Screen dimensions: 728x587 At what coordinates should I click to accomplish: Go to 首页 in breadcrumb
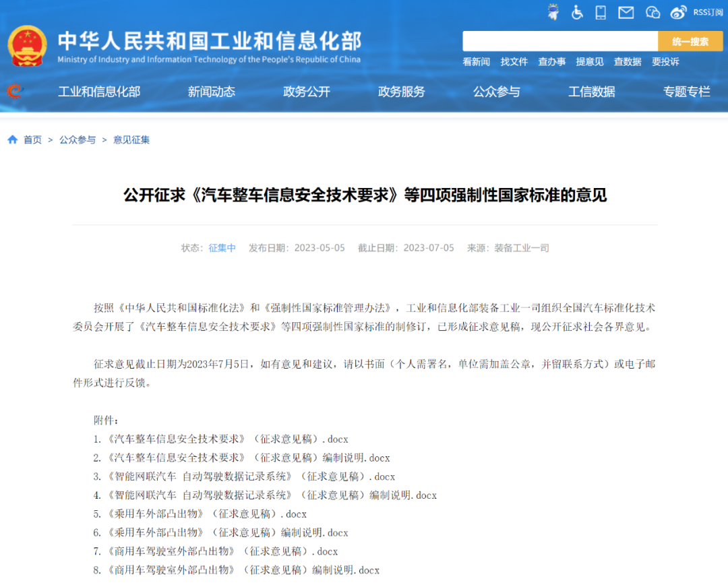(x=32, y=140)
